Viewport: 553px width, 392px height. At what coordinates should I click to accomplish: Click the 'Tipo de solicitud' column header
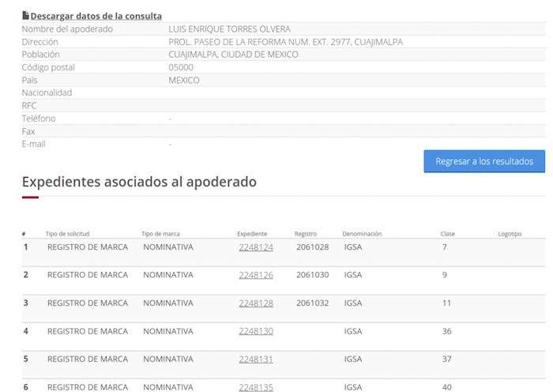tap(67, 234)
